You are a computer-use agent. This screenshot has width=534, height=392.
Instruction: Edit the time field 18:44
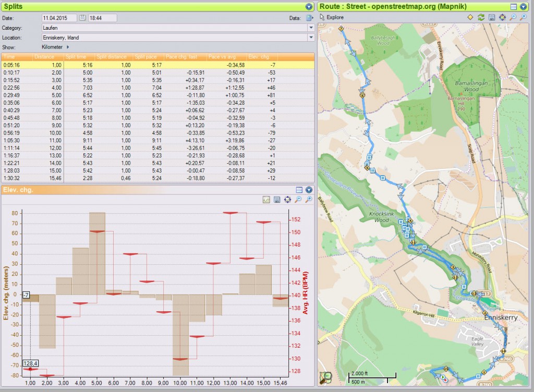point(103,18)
